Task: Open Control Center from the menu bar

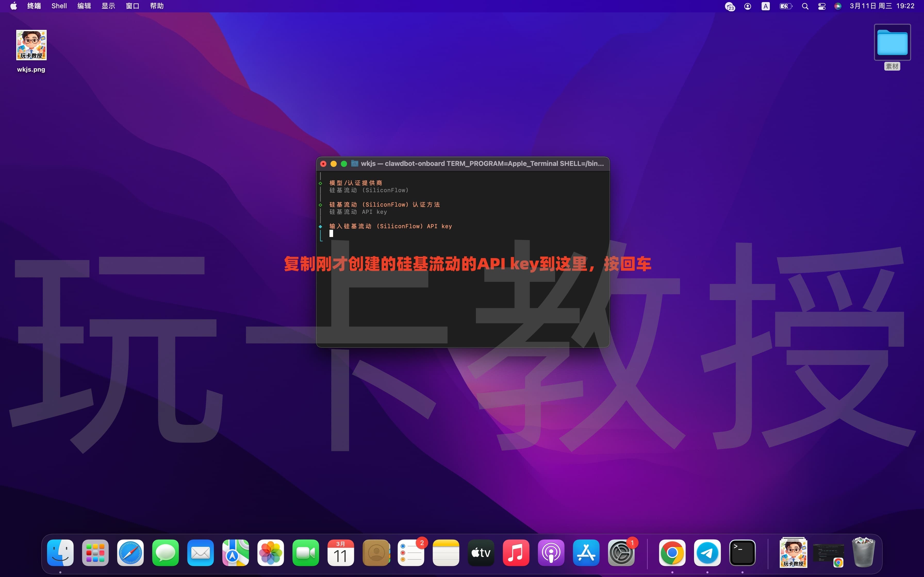Action: tap(821, 6)
